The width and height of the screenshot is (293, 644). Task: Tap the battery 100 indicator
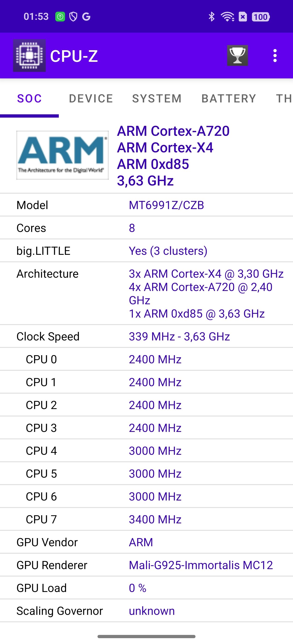(261, 17)
